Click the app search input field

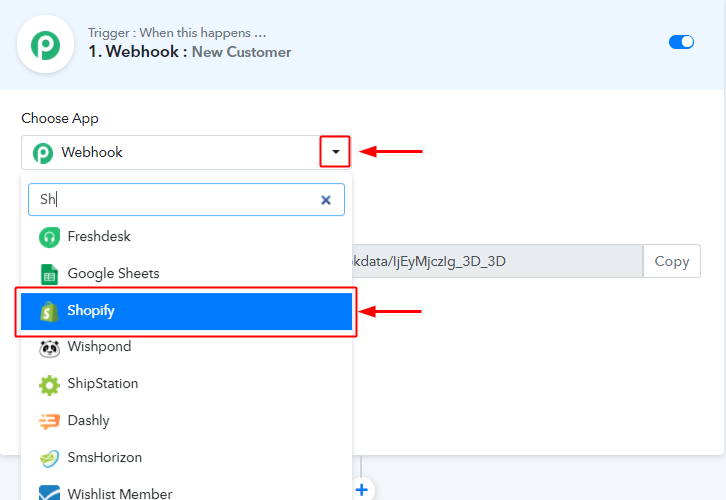tap(186, 200)
